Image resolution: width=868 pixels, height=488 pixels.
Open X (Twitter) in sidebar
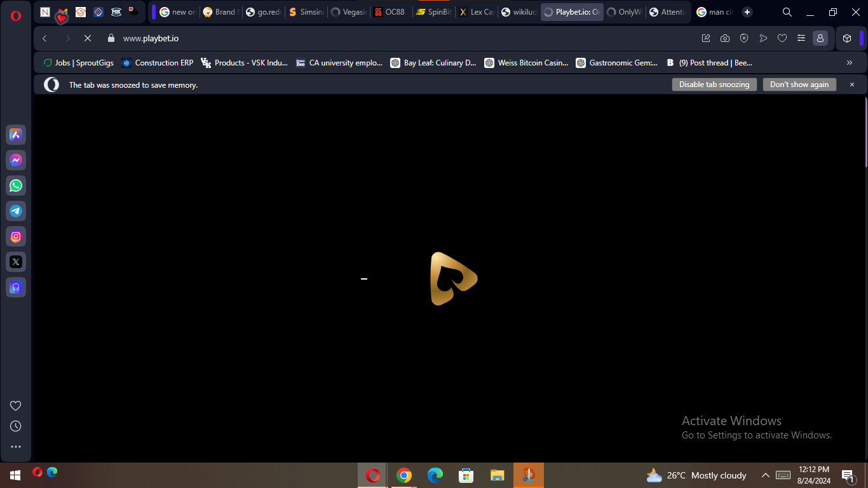(x=16, y=262)
